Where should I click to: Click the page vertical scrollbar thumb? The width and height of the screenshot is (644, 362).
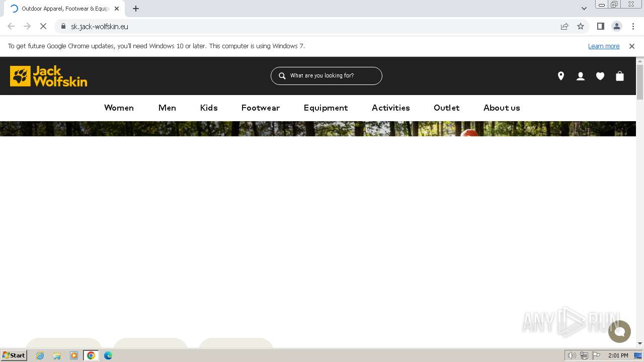point(640,82)
